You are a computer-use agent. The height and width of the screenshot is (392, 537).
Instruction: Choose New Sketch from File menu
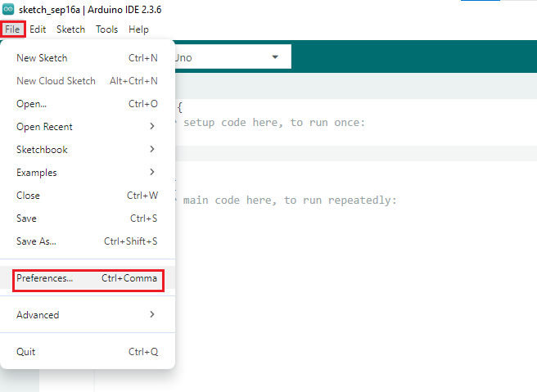click(88, 58)
